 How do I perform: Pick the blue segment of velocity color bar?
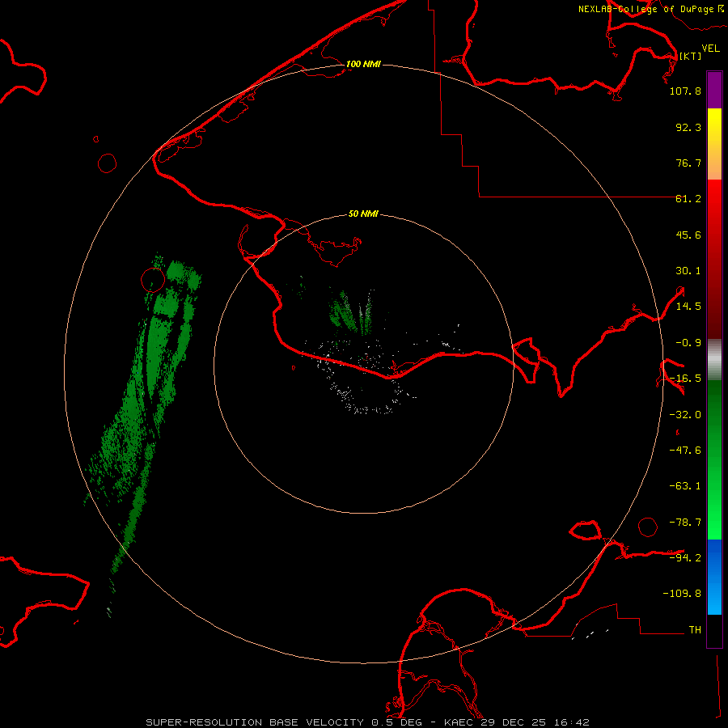tap(714, 577)
